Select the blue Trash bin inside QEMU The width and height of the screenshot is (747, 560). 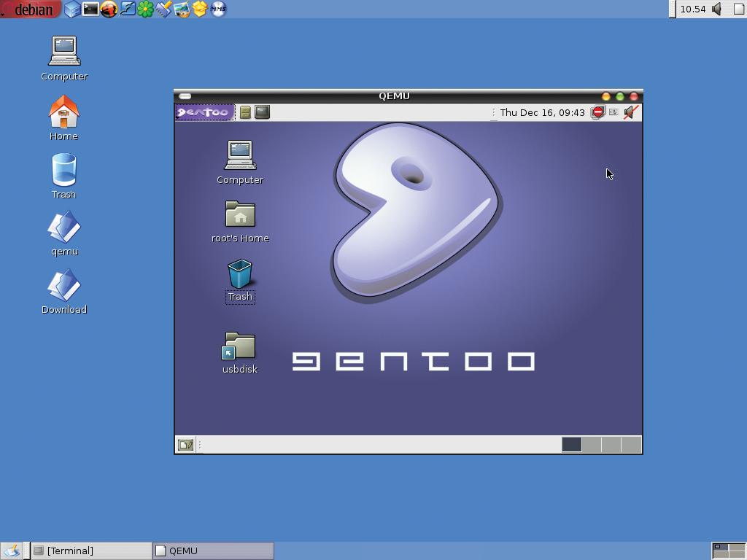click(240, 281)
